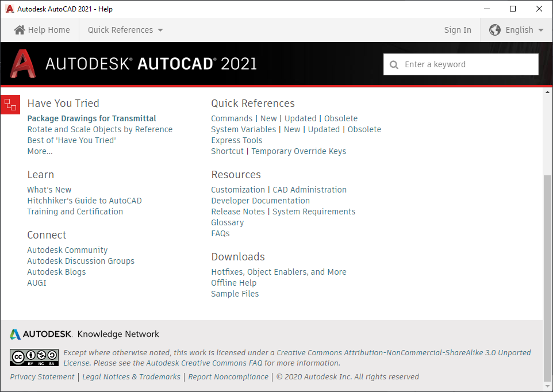Screen dimensions: 553x392
Task: Click the scrollbar down arrow
Action: pyautogui.click(x=547, y=387)
